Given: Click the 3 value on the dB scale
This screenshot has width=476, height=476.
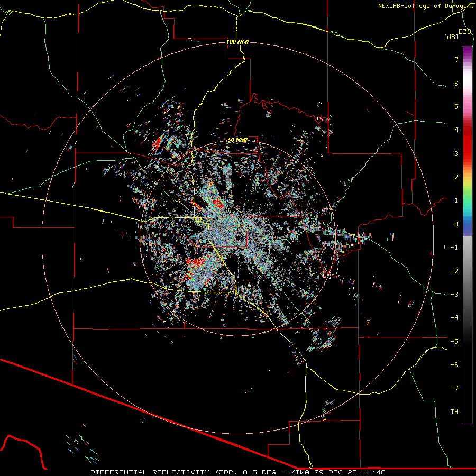Looking at the screenshot, I should [456, 153].
